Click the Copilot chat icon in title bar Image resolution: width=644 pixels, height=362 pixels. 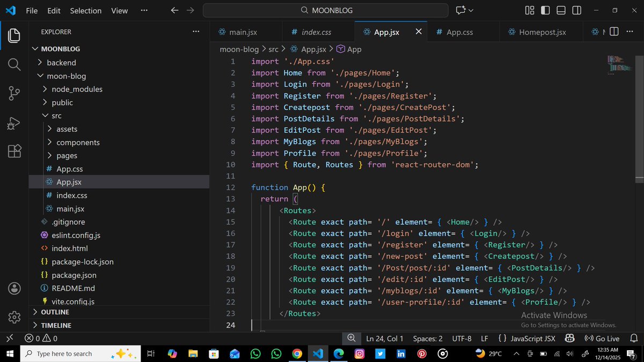(460, 10)
